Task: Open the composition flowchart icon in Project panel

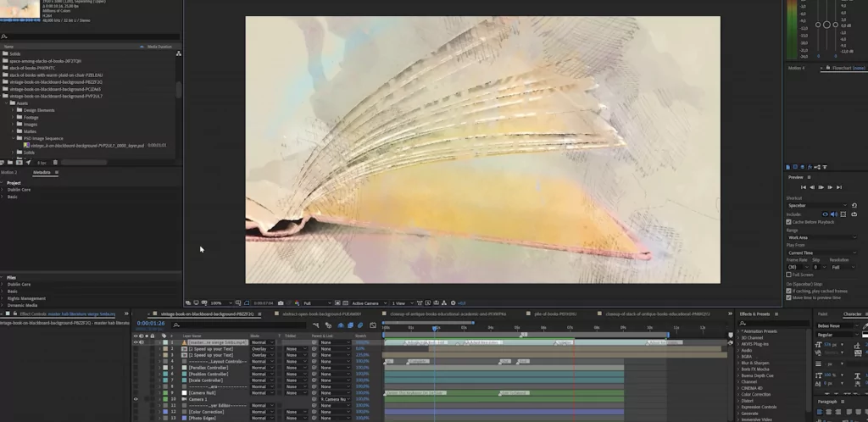Action: pyautogui.click(x=178, y=53)
